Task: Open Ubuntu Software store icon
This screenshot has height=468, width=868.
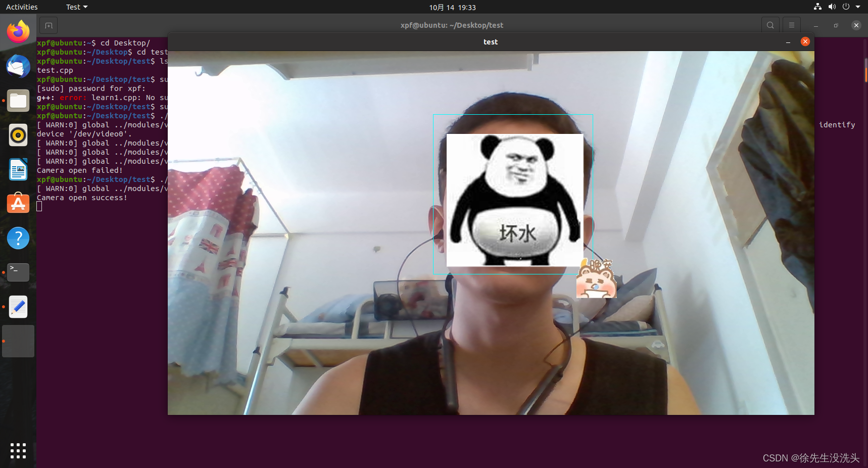Action: pos(18,203)
